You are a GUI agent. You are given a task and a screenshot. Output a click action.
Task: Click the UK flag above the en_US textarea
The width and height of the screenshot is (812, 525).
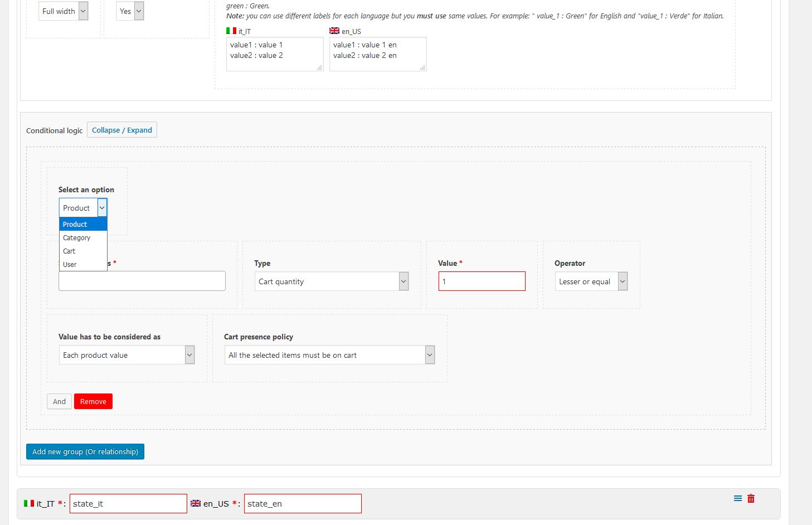point(334,31)
